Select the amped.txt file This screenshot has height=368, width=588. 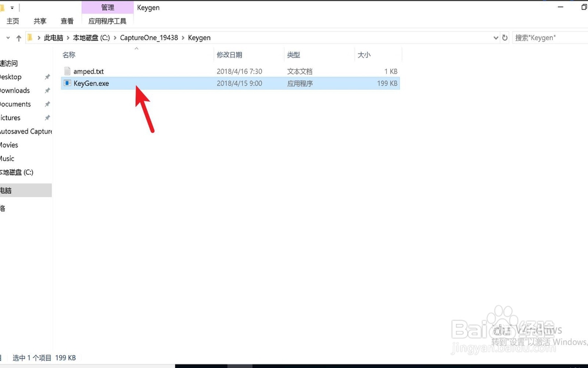point(89,71)
